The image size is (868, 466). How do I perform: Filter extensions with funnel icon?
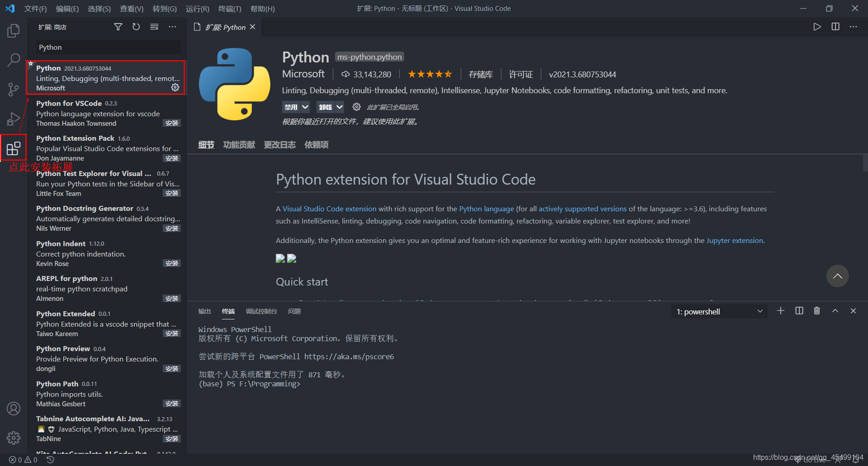118,27
